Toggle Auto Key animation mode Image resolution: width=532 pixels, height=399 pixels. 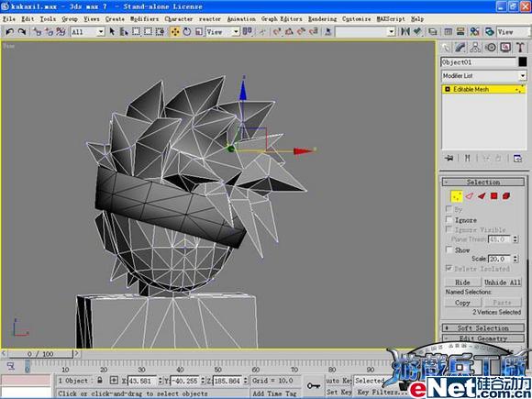click(338, 381)
